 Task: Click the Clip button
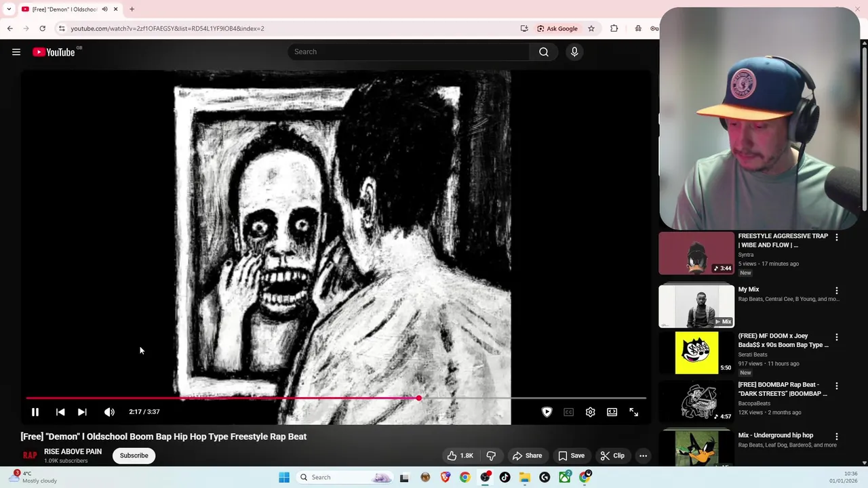point(612,455)
